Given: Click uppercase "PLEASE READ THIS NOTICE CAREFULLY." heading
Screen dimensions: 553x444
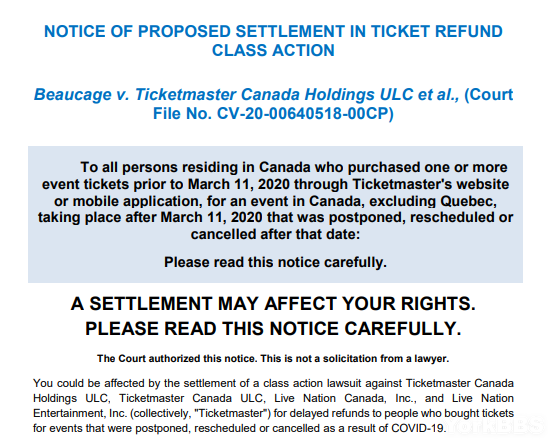Looking at the screenshot, I should 273,329.
